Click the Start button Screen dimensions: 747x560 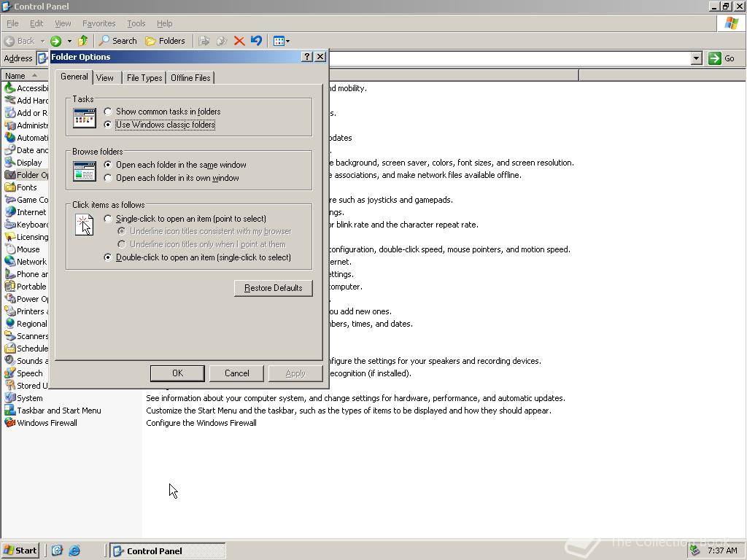click(20, 551)
